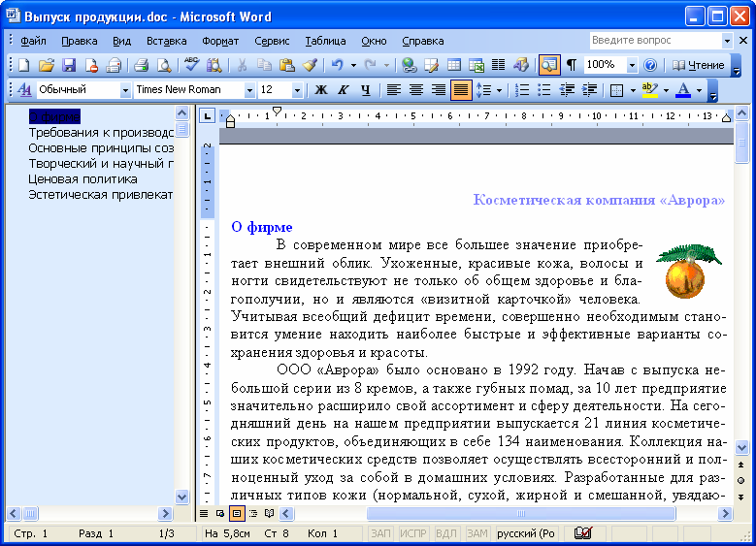Decrease paragraph indent
Screen dimensions: 756x546
[567, 89]
